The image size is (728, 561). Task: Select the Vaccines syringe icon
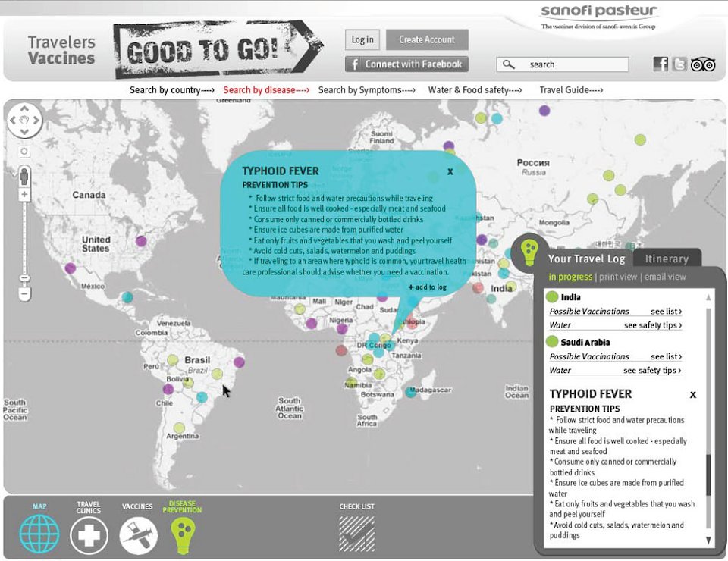[x=138, y=535]
